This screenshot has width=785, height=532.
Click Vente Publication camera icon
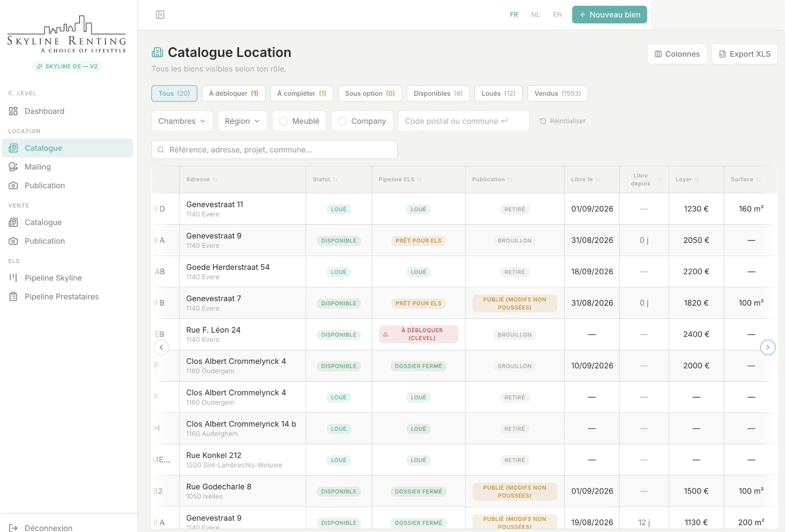(x=13, y=241)
